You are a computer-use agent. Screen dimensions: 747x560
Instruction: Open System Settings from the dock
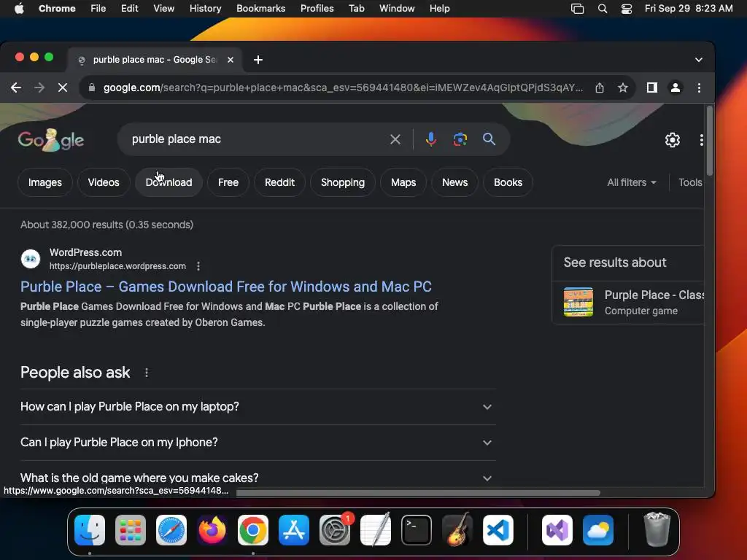[x=334, y=530]
